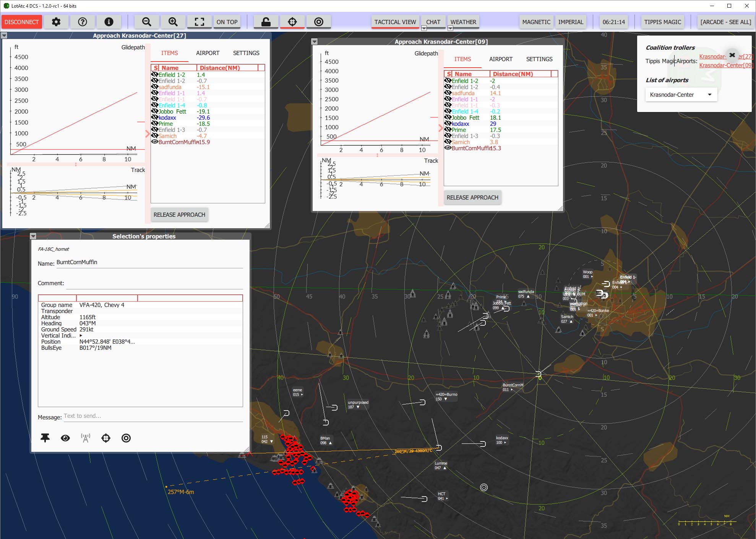756x539 pixels.
Task: Expand the Vertical Indi... arrow
Action: 81,336
